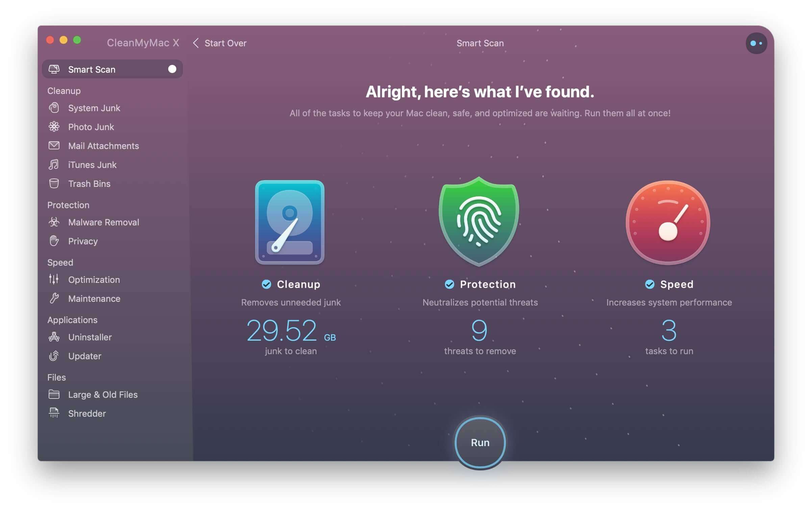Click the Run button to execute

pos(480,442)
